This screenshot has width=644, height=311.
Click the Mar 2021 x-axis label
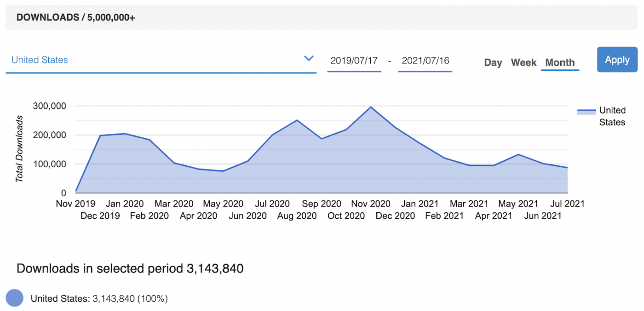[x=469, y=204]
